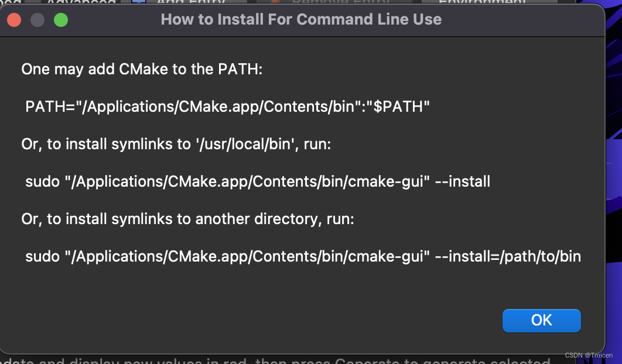
Task: Click the dialog title How to Install
Action: click(x=301, y=19)
